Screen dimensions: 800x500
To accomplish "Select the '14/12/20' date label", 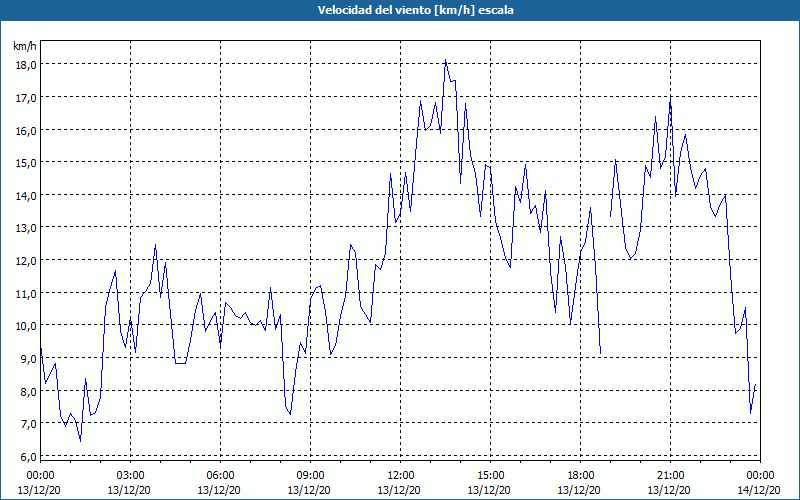I will 759,490.
